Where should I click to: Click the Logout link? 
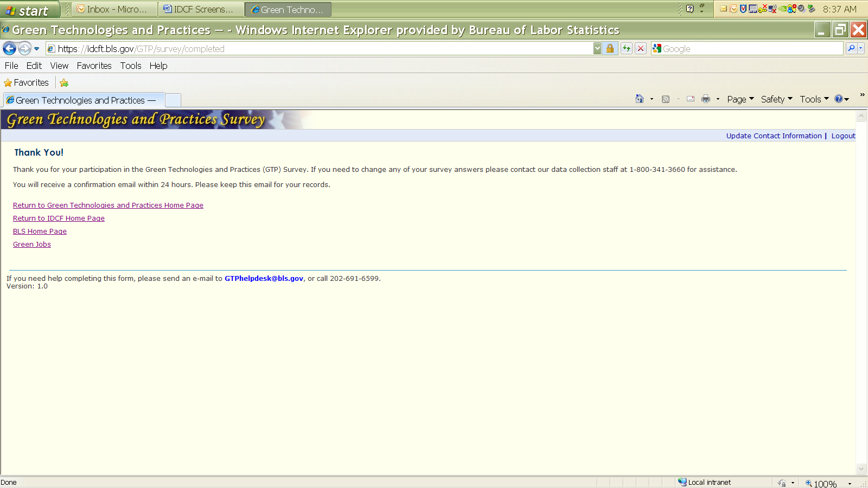(x=843, y=136)
